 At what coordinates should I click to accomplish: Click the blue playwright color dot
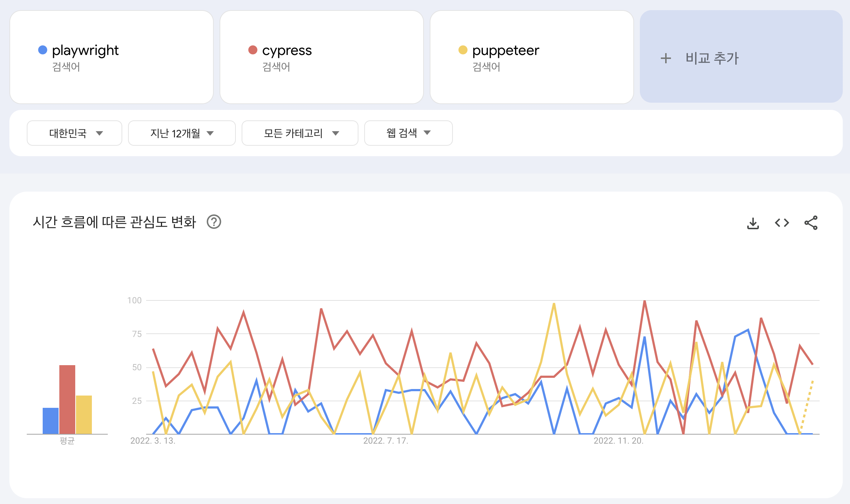point(43,50)
